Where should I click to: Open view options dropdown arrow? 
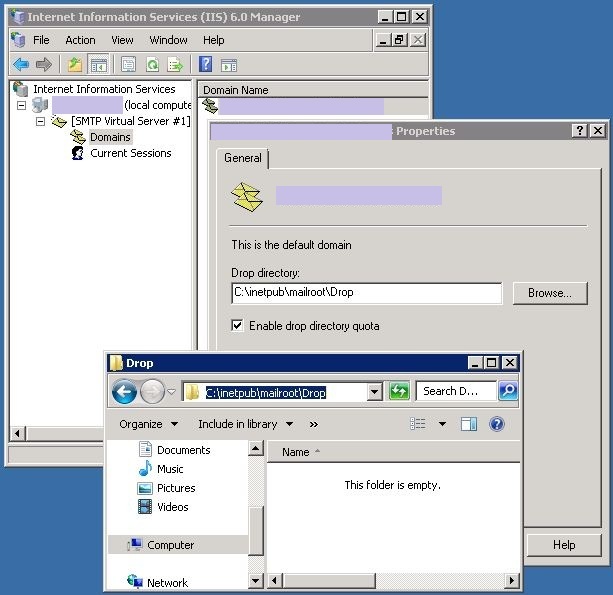442,424
